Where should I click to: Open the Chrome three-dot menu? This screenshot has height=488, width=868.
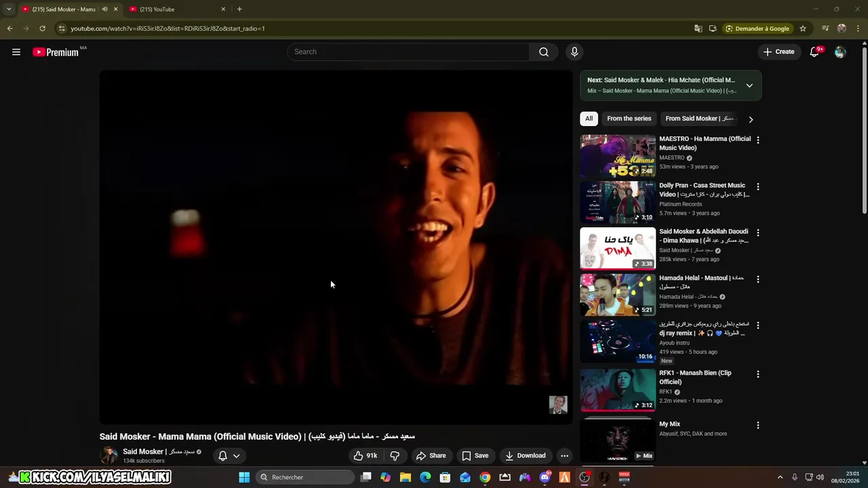point(859,28)
